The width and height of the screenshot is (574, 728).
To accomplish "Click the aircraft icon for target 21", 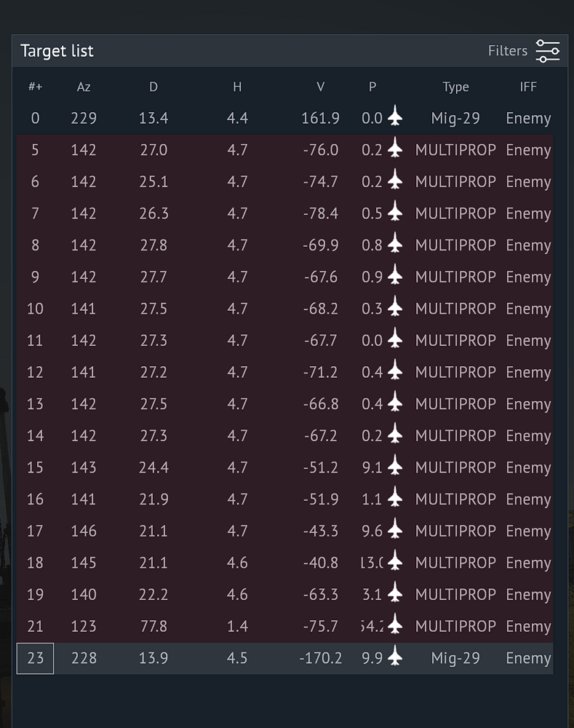I will [395, 626].
